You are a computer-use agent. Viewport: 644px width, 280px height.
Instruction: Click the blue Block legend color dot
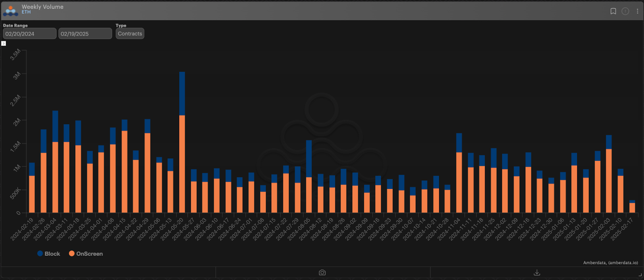click(x=40, y=253)
